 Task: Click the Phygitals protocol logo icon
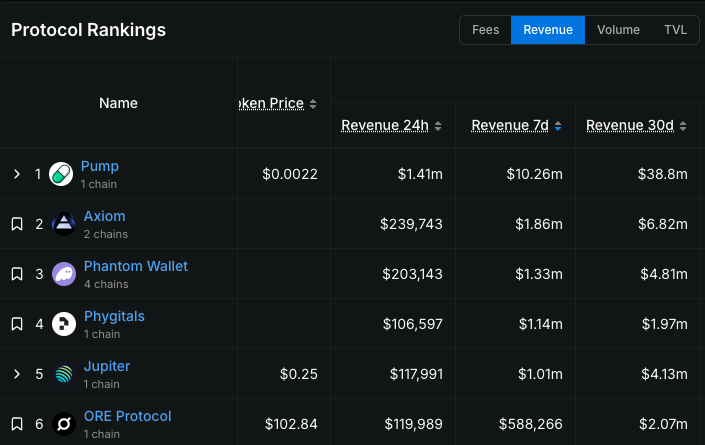(64, 324)
